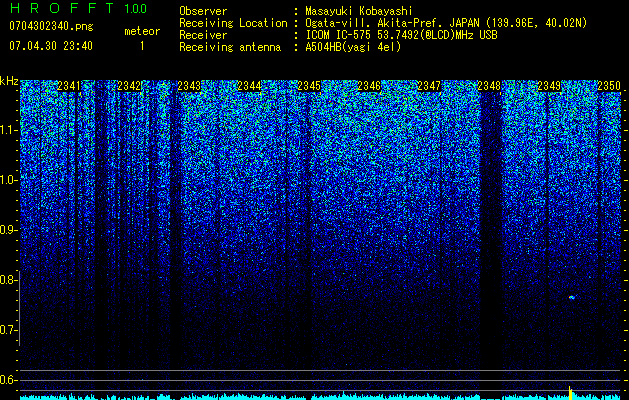This screenshot has width=629, height=400.
Task: Click the 2350 time marker
Action: pos(609,86)
